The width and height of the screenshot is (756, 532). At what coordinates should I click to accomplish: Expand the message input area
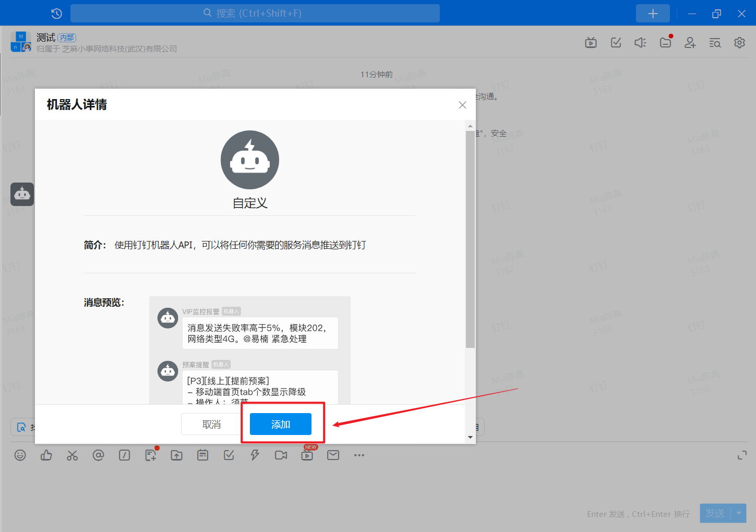click(742, 456)
